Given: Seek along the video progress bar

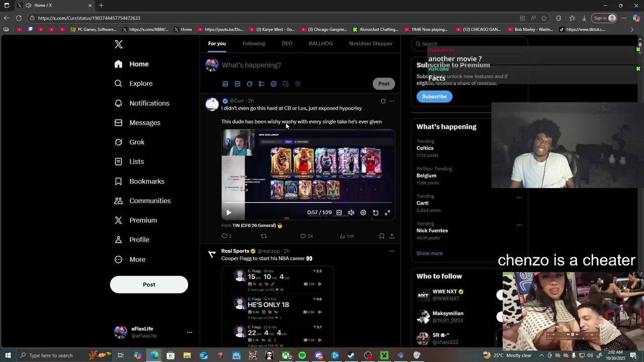Looking at the screenshot, I should point(308,203).
